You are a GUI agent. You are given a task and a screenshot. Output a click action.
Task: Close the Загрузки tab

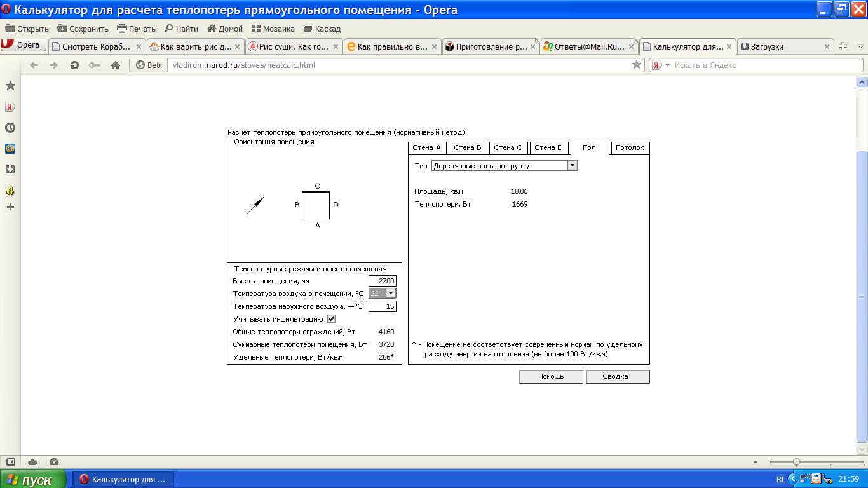tap(827, 46)
